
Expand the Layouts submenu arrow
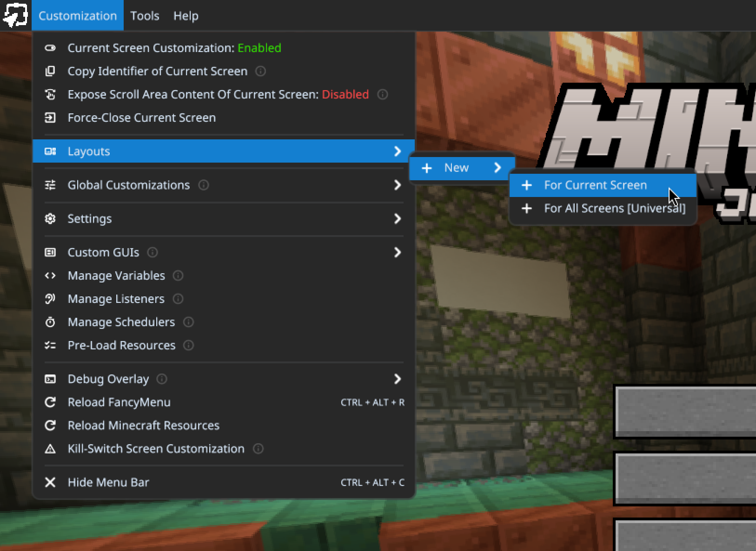click(x=398, y=151)
